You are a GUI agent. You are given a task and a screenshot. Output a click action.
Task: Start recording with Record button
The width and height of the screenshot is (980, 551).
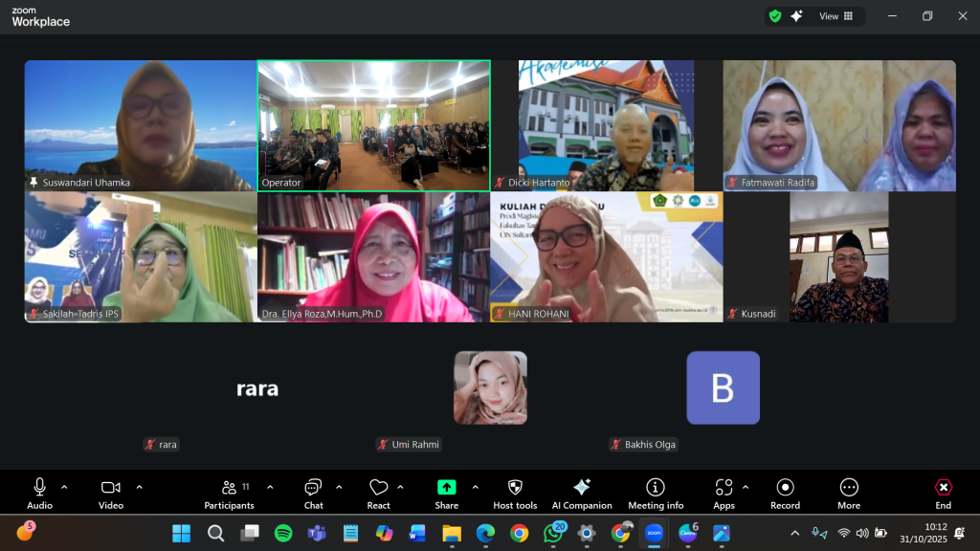coord(785,492)
